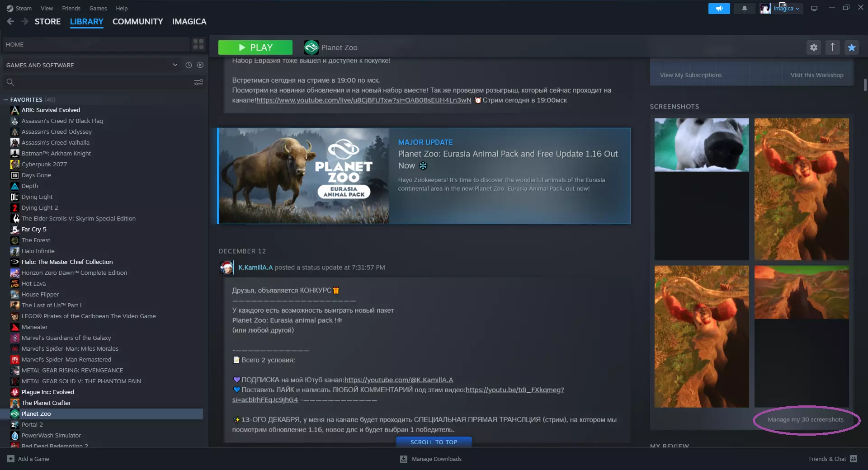Open the Help menu
The image size is (868, 470).
click(122, 8)
